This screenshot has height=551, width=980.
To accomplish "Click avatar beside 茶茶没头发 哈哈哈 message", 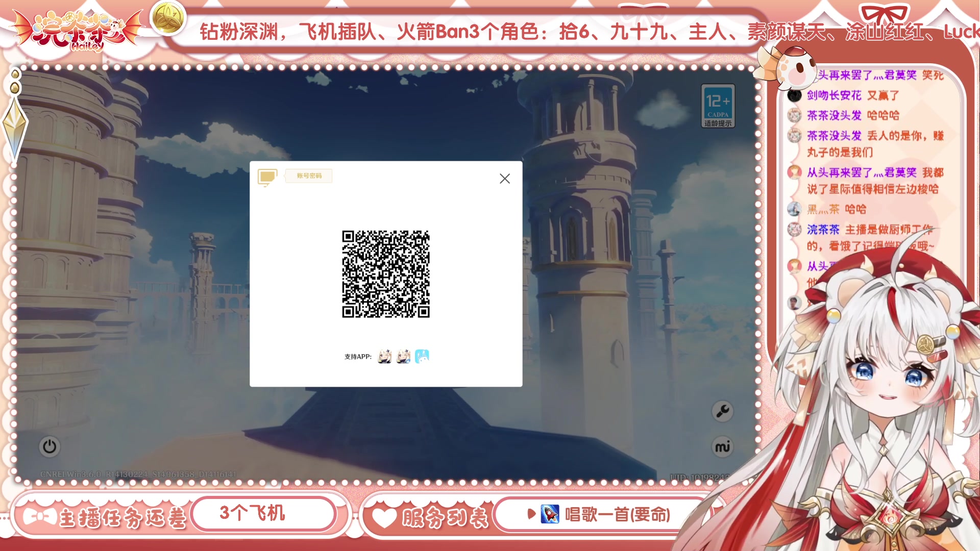I will click(x=794, y=115).
